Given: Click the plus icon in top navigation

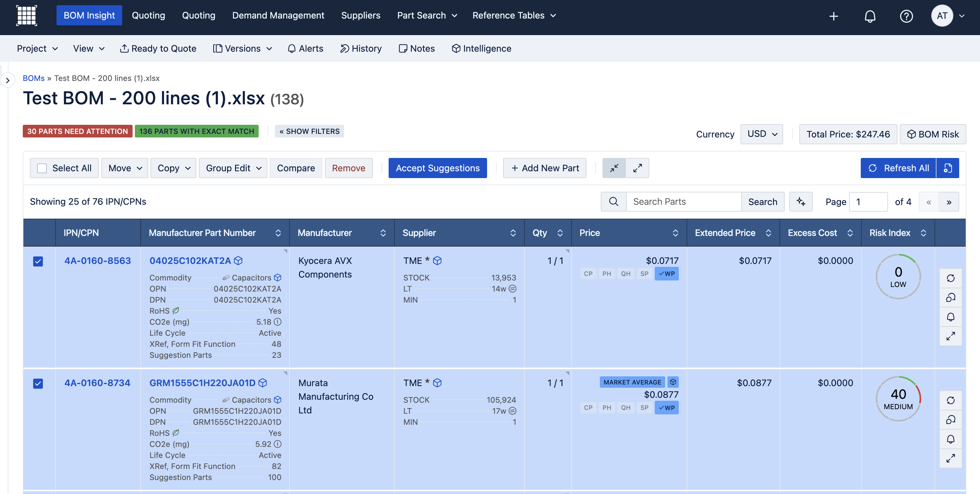Looking at the screenshot, I should (833, 16).
